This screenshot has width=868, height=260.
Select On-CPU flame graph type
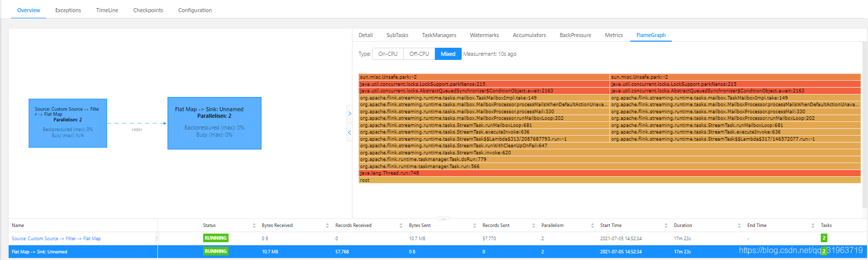click(388, 54)
